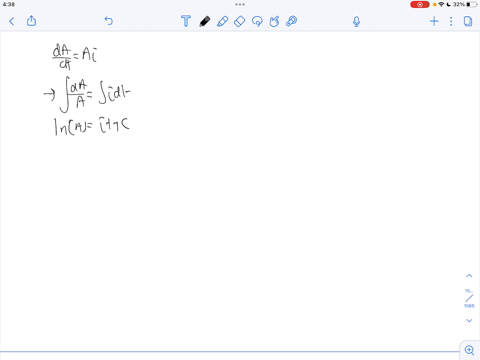
Task: Open the tape sticker tool
Action: point(292,21)
